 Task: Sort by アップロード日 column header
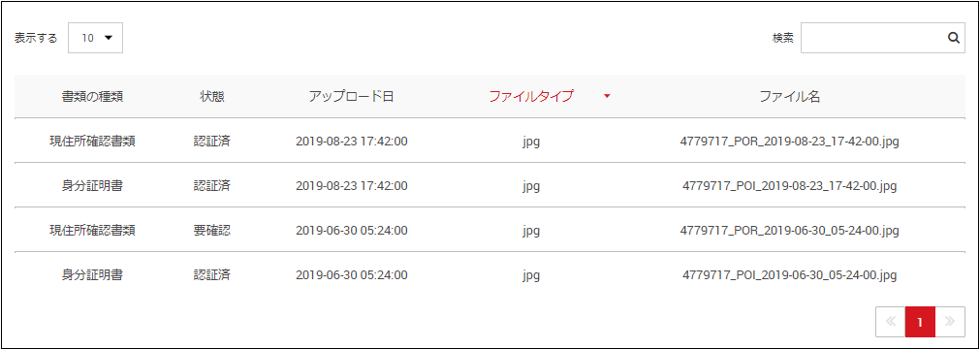[x=351, y=96]
